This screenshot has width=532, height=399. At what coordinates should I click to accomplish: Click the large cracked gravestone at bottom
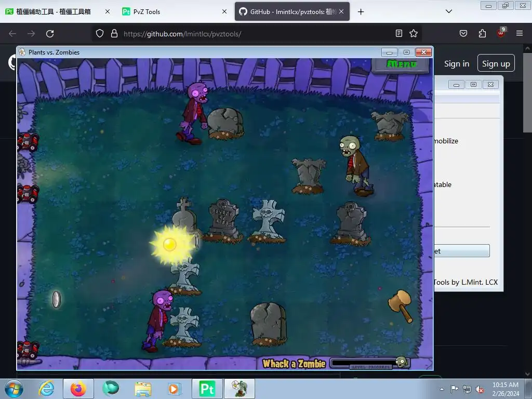pos(269,324)
